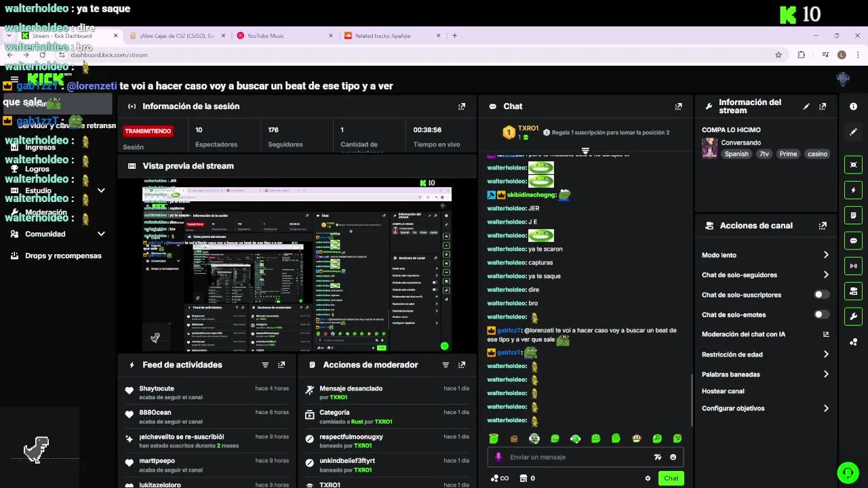Open a new browser tab
The width and height of the screenshot is (868, 488).
(454, 35)
